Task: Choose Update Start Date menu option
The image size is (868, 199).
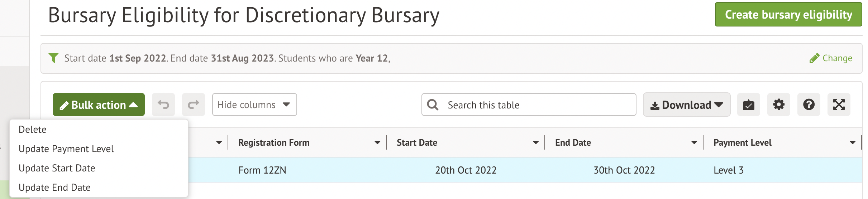Action: tap(57, 168)
